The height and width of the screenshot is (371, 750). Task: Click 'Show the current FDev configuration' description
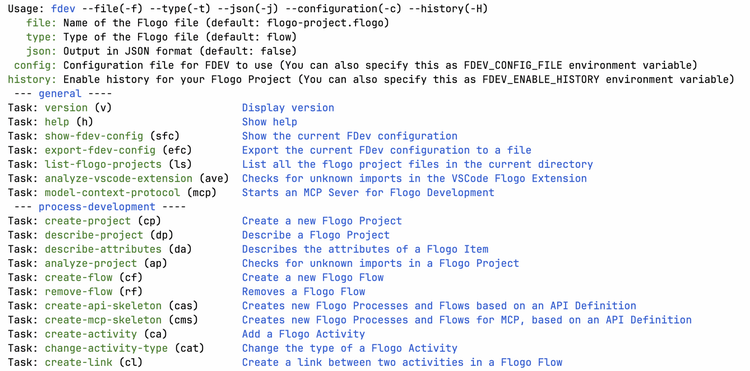(350, 136)
